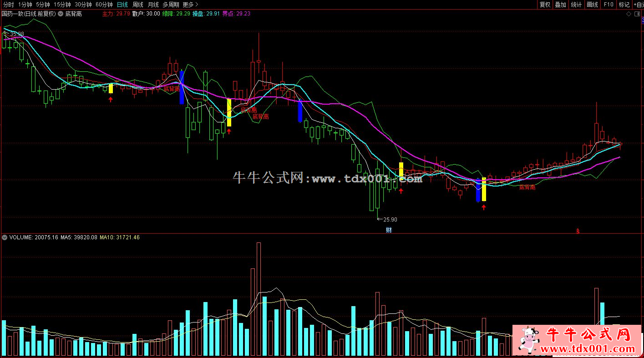
Task: Activate the 画线 drawing tools
Action: [x=592, y=5]
